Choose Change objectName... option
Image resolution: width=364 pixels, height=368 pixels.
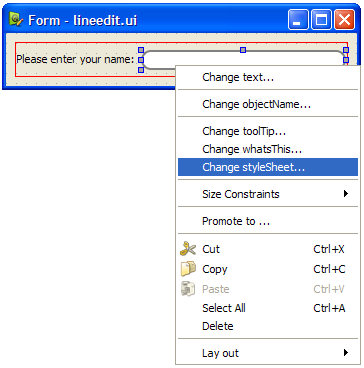coord(268,104)
